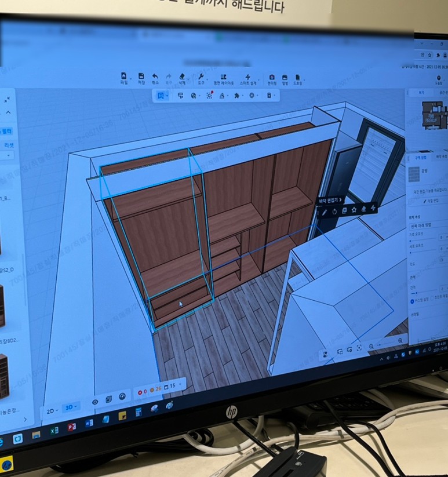Click the 렌더링 camera render icon

[272, 77]
